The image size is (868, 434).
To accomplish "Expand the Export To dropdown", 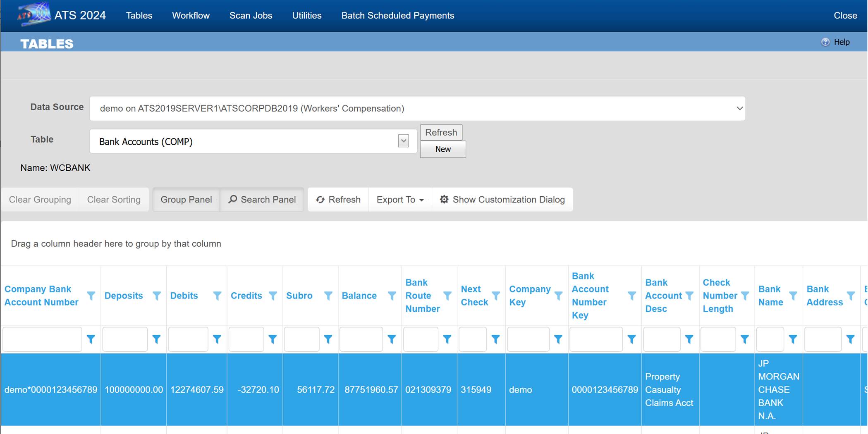I will click(399, 200).
